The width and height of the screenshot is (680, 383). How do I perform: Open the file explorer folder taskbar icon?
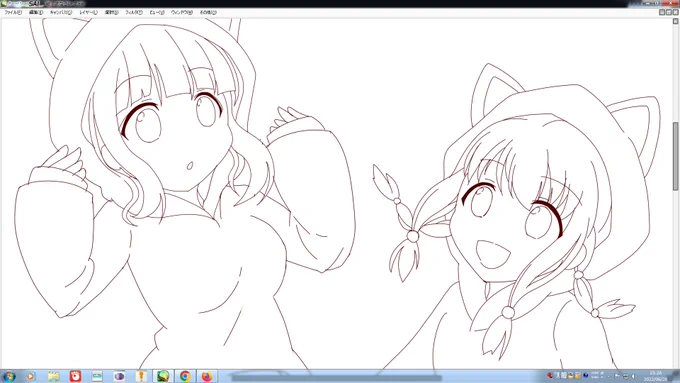tap(53, 376)
